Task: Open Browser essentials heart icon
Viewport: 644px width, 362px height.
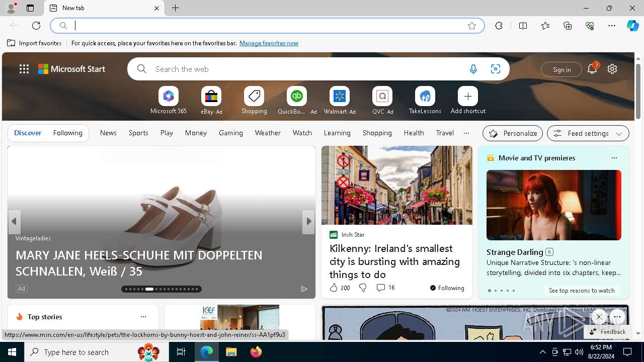Action: 590,26
